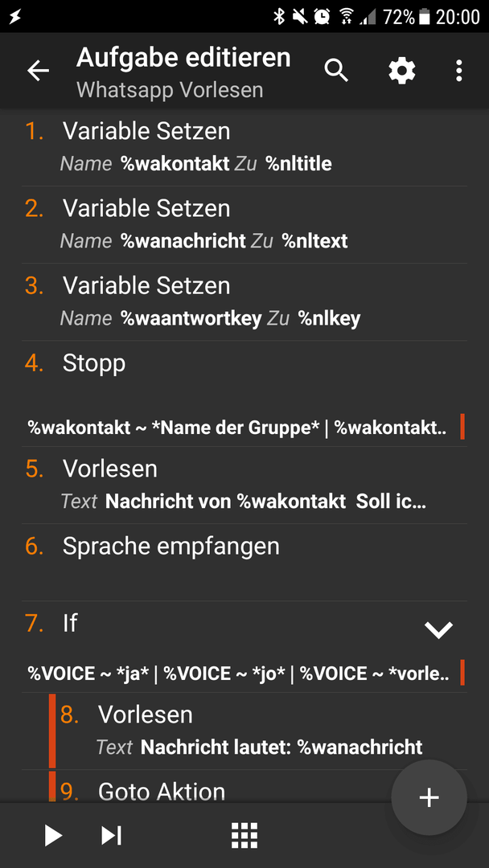Open action 1 Variable Setzen %wakontakt
This screenshot has height=868, width=489.
coord(244,147)
